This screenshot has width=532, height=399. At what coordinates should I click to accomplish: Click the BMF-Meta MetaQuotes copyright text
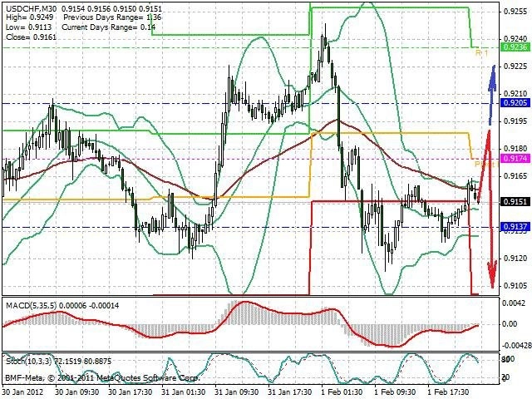[102, 377]
